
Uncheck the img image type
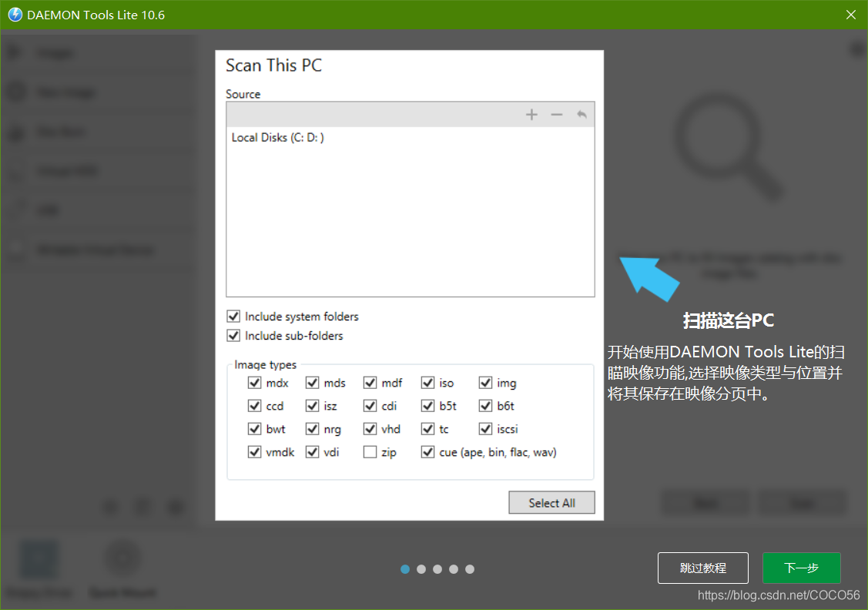(x=485, y=383)
